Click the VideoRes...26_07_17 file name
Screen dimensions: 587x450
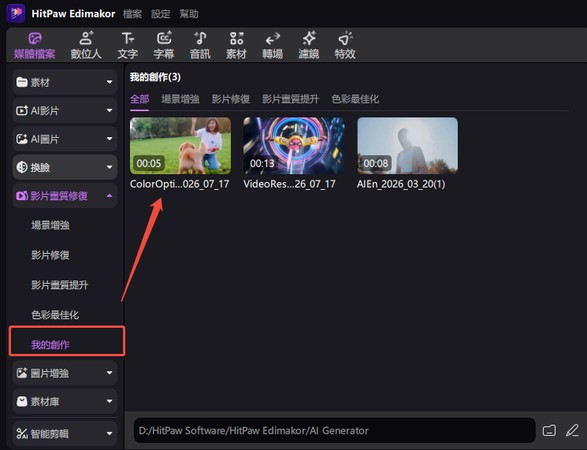289,184
